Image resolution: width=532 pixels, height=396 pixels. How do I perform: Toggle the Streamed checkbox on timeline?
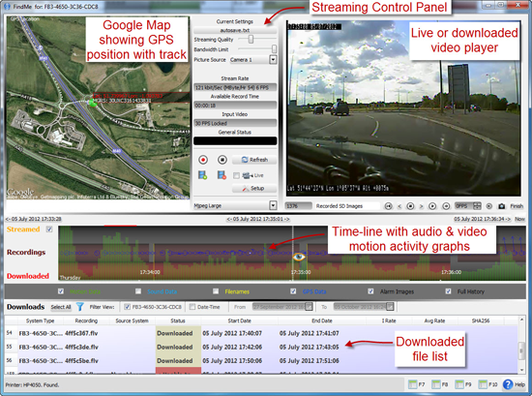49,229
